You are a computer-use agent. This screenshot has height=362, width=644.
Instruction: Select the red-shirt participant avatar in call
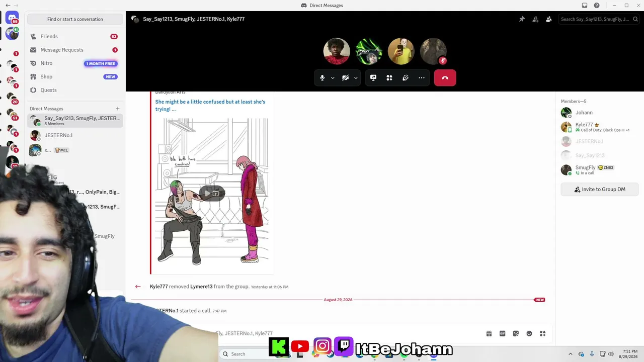[337, 51]
